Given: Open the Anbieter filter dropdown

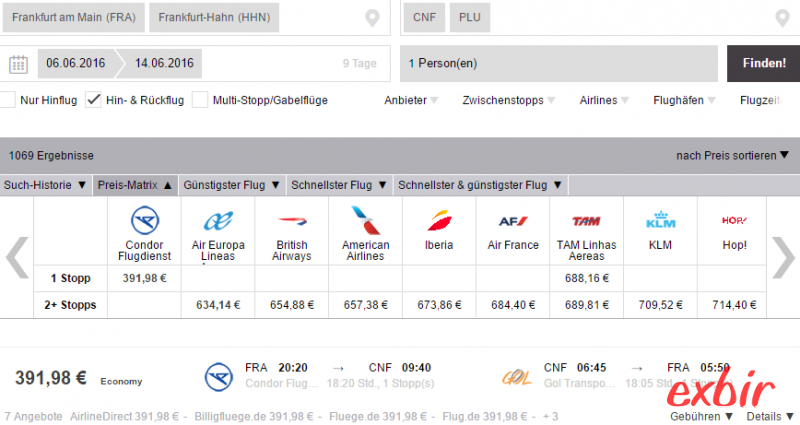Looking at the screenshot, I should tap(411, 101).
